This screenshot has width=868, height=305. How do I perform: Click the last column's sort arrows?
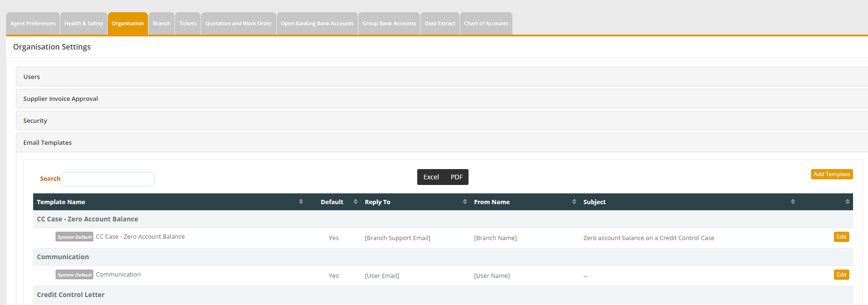click(x=847, y=202)
